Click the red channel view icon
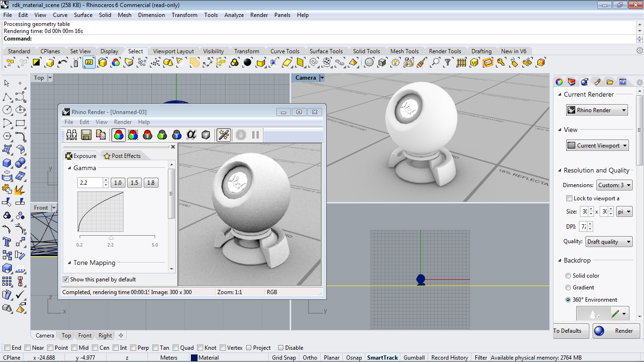The image size is (644, 362). tap(148, 135)
